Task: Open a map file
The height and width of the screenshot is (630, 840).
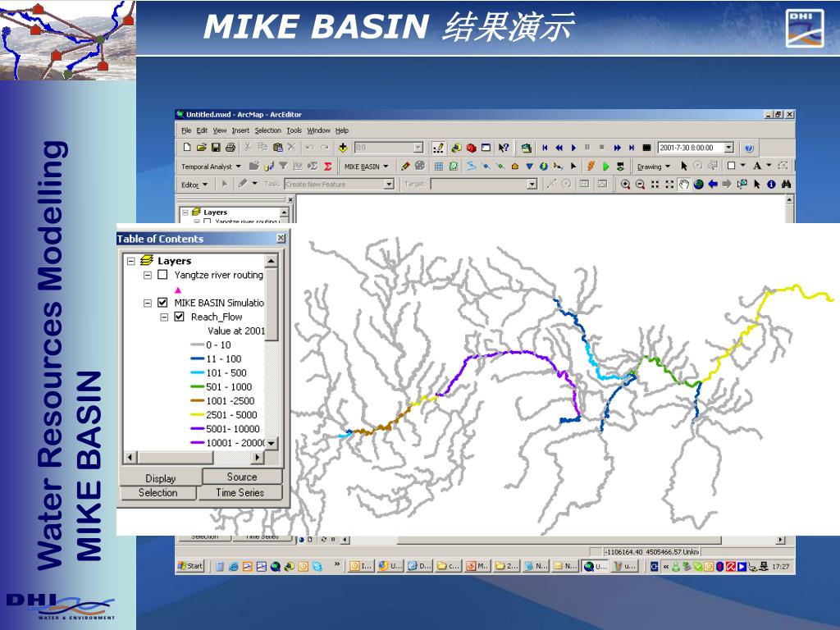Action: click(201, 148)
